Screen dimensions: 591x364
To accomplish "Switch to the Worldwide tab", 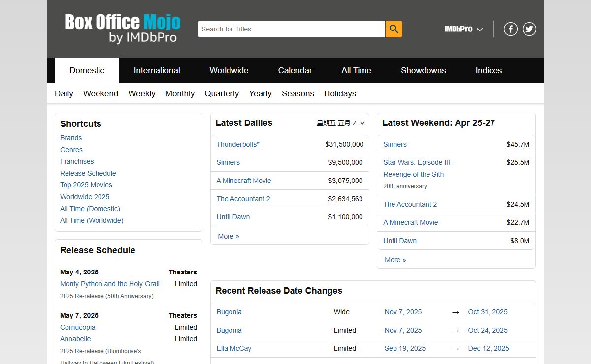I will click(229, 70).
